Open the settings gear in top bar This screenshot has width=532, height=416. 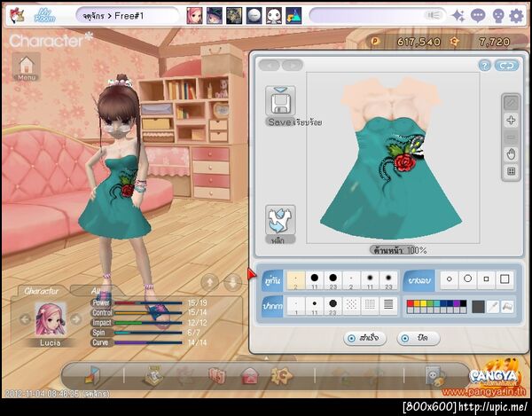(x=516, y=16)
